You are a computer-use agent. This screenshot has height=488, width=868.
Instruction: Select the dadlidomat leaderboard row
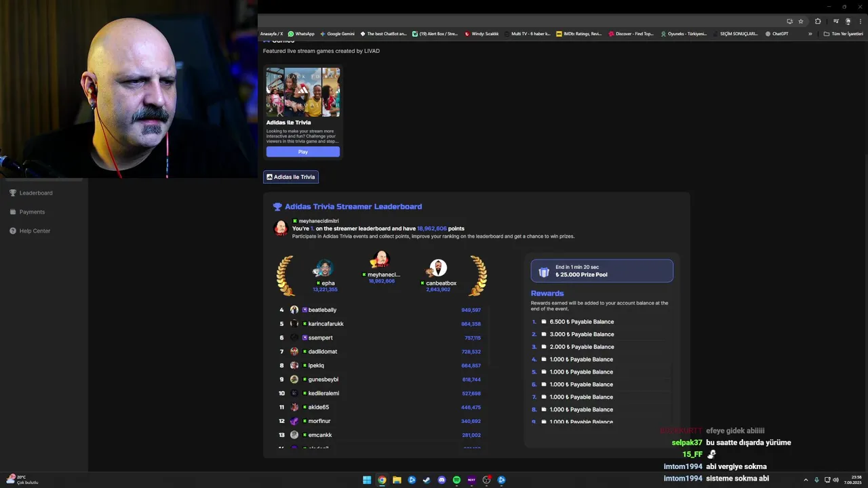click(x=380, y=352)
